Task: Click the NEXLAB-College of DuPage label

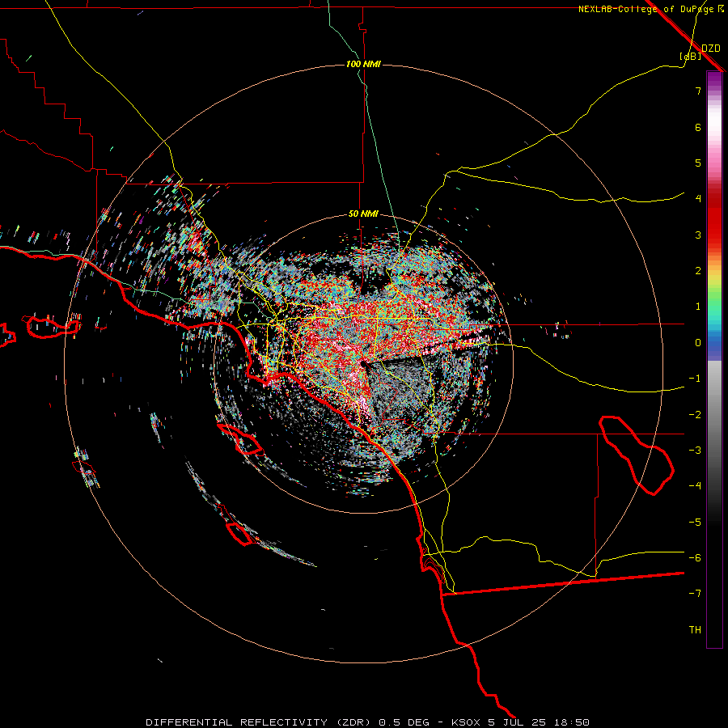Action: 645,9
